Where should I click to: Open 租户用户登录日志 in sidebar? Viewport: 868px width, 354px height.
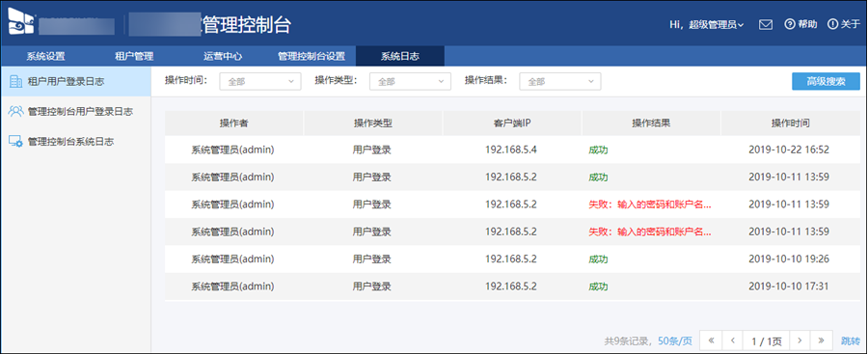point(76,82)
